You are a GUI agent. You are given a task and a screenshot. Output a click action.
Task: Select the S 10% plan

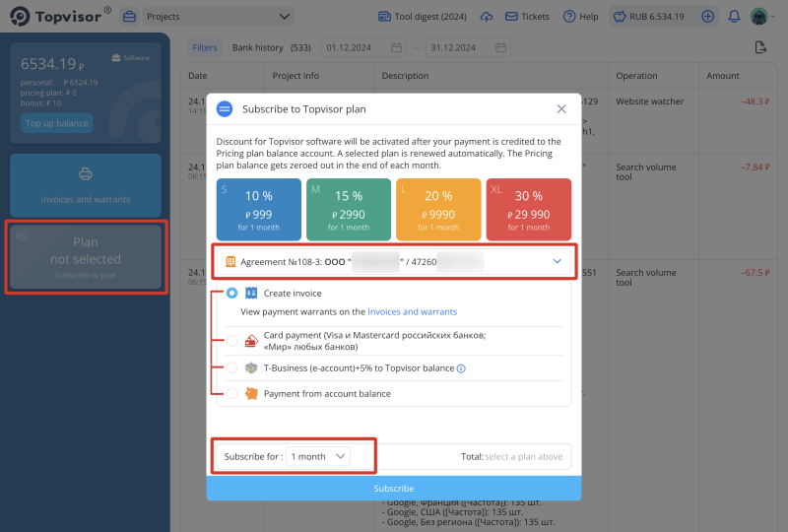tap(259, 210)
